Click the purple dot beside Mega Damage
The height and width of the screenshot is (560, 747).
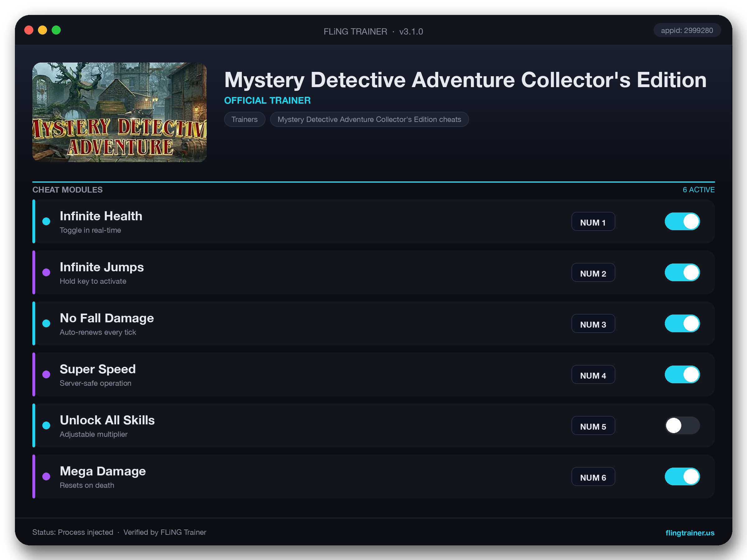tap(46, 476)
